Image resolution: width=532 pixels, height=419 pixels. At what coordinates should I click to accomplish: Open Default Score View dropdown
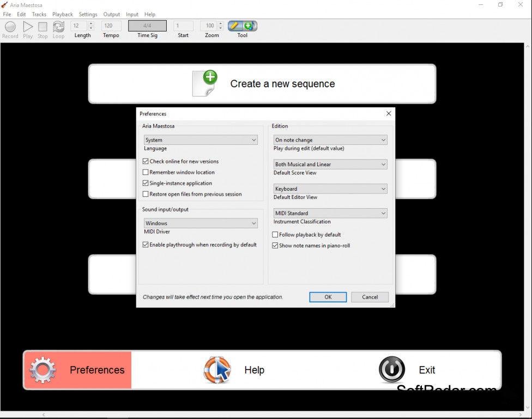click(330, 164)
